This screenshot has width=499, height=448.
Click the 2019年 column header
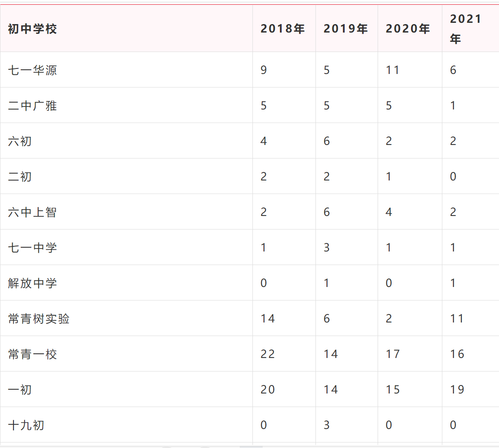[x=345, y=28]
